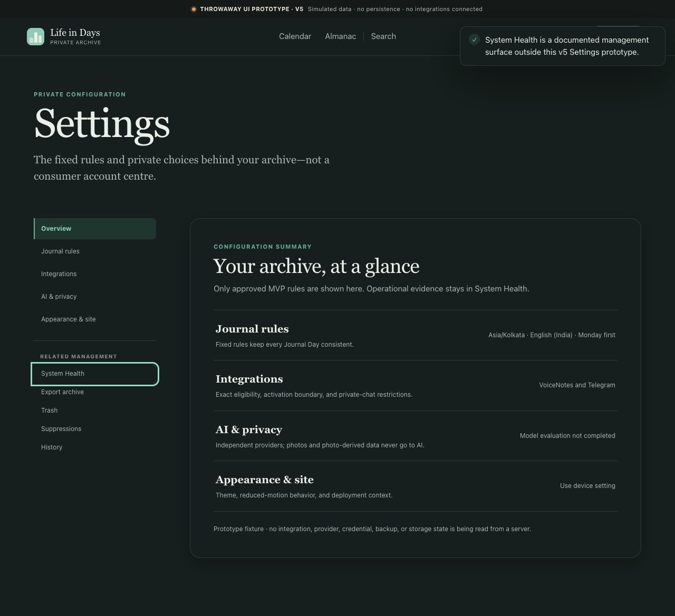
Task: Select the Overview tab in settings sidebar
Action: [x=95, y=229]
